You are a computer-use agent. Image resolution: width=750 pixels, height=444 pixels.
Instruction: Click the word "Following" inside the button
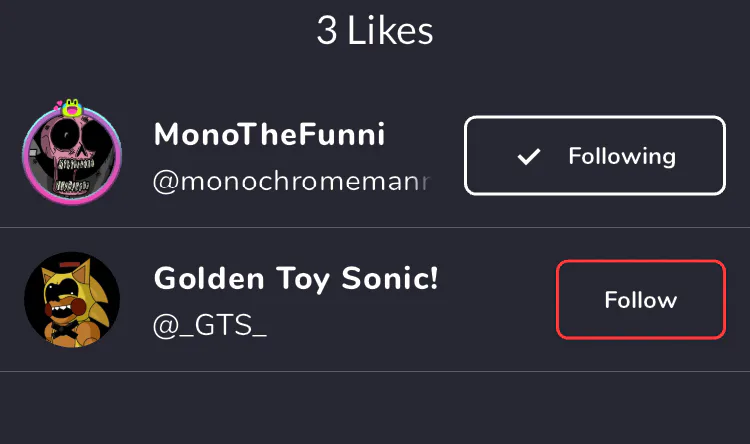point(622,156)
